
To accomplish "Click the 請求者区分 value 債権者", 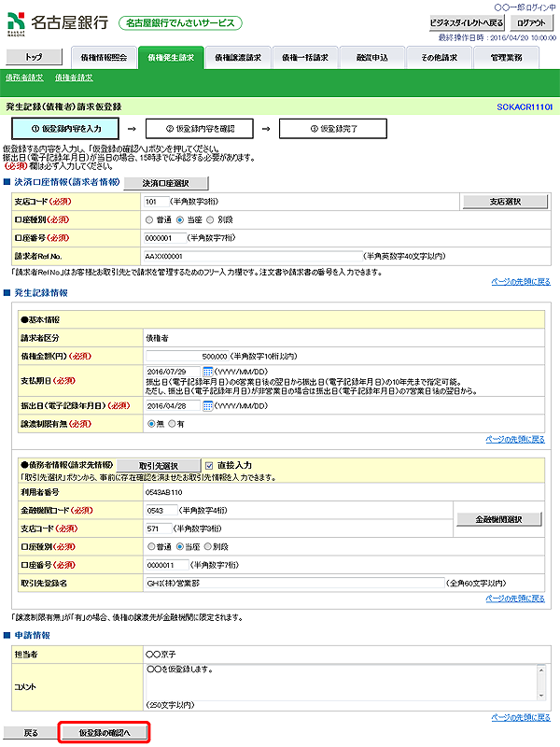I will [x=157, y=338].
